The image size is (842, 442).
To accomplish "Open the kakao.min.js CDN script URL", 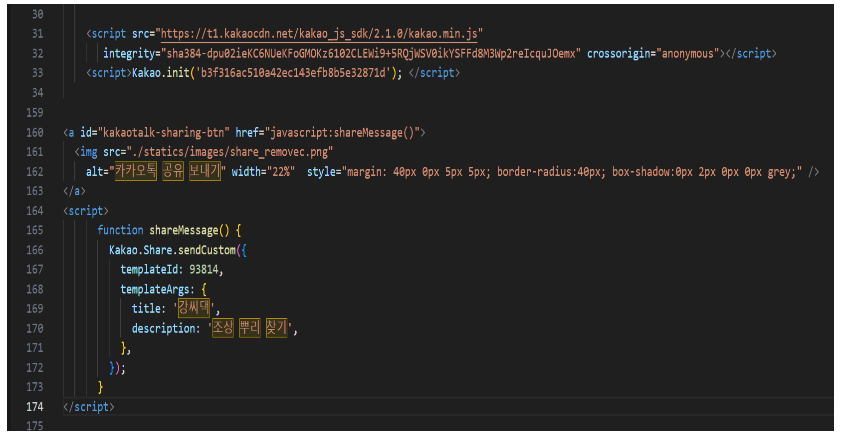I will point(320,35).
